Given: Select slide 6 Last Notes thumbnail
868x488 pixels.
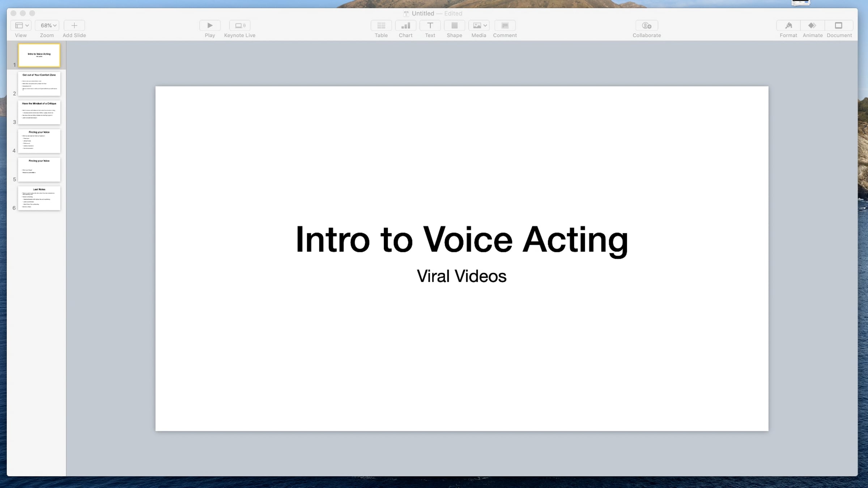Looking at the screenshot, I should point(39,198).
